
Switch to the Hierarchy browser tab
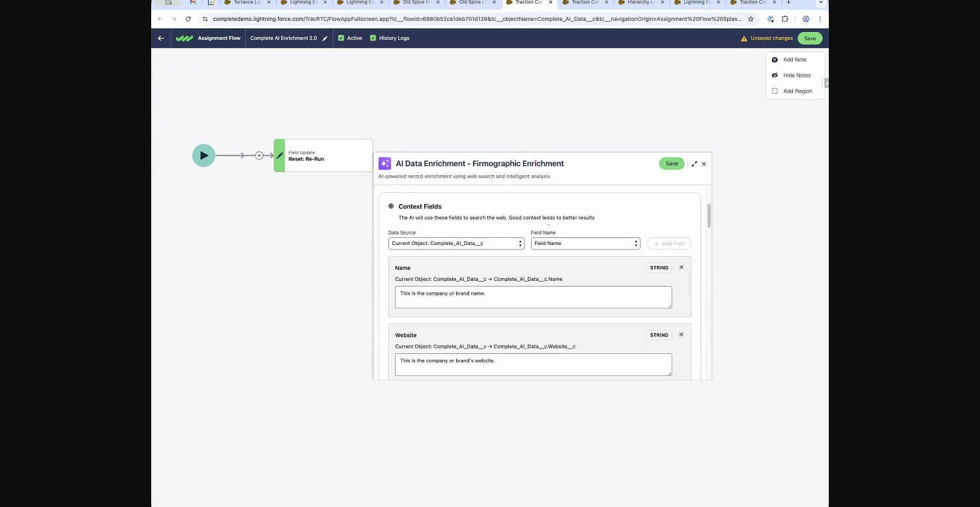click(x=642, y=3)
